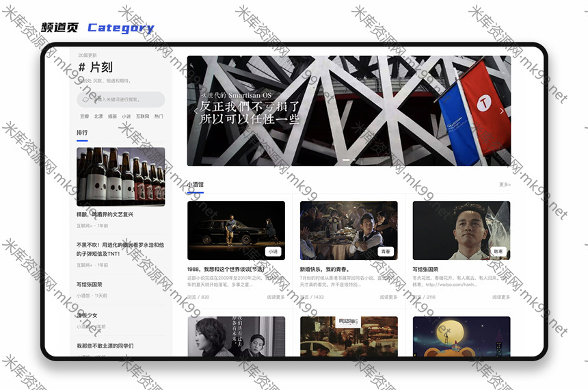This screenshot has height=390, width=588.
Task: Click the 20篇更新 update count label
Action: 88,55
